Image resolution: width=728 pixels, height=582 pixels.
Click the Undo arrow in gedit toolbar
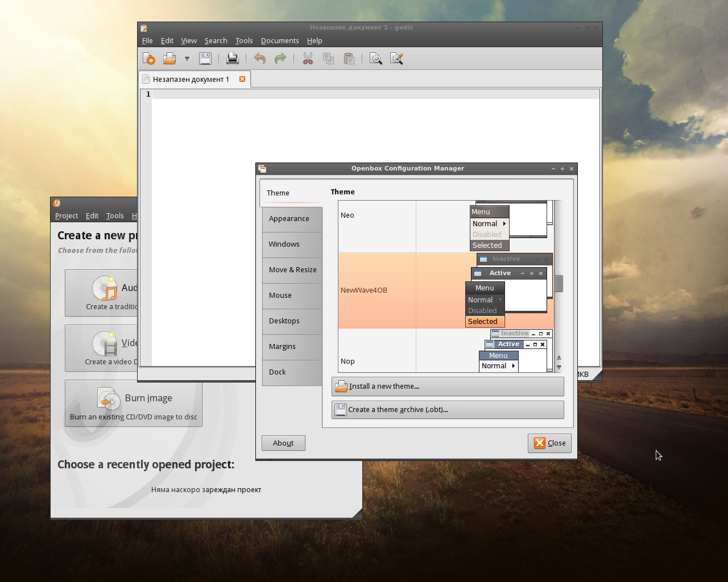coord(260,59)
